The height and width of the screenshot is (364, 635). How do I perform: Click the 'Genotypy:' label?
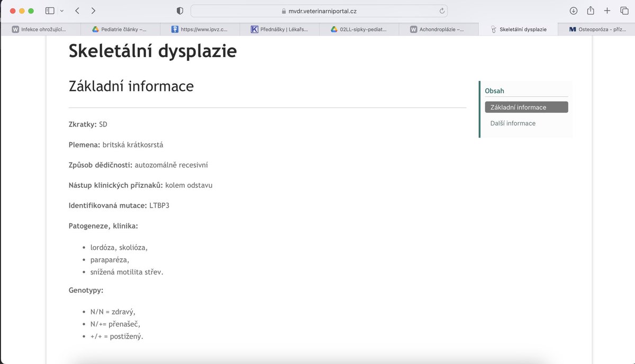(x=86, y=290)
